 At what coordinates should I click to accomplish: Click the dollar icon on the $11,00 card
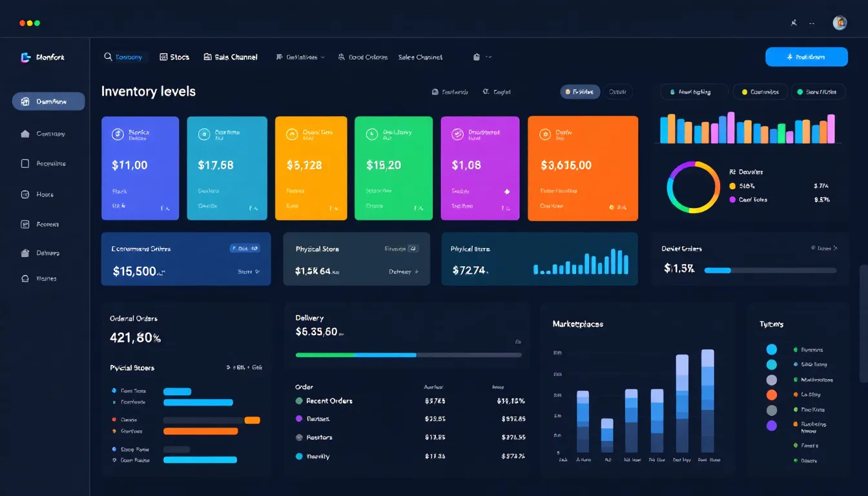118,134
